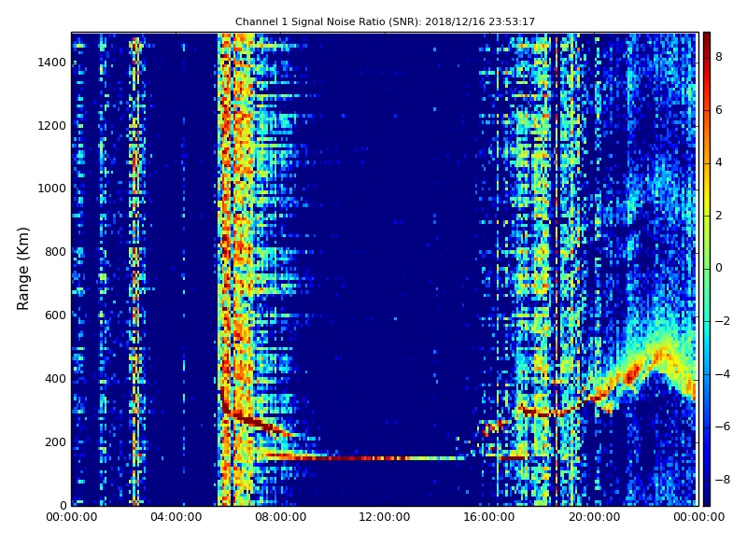
Task: Click the colorbar label 6
Action: [719, 110]
